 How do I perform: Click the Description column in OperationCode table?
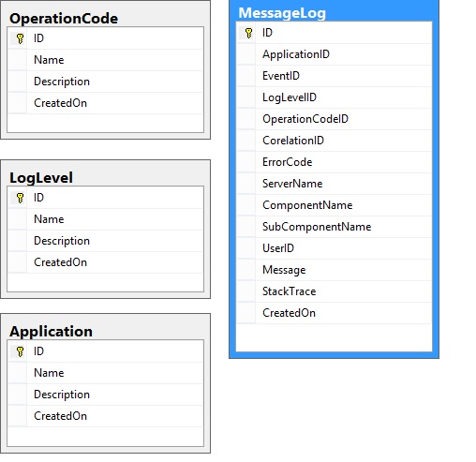106,82
